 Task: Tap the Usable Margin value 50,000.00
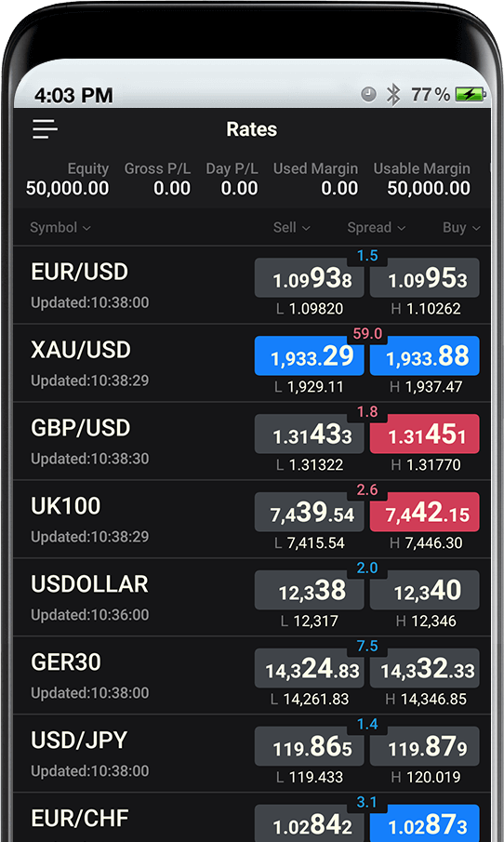[429, 189]
